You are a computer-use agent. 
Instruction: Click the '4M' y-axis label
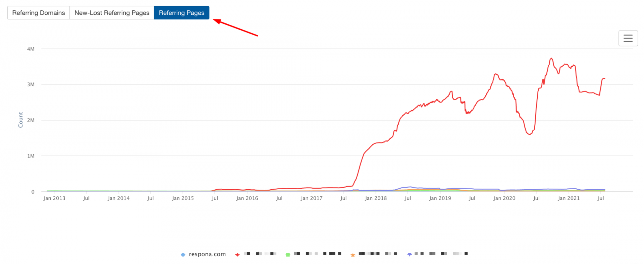pyautogui.click(x=31, y=49)
